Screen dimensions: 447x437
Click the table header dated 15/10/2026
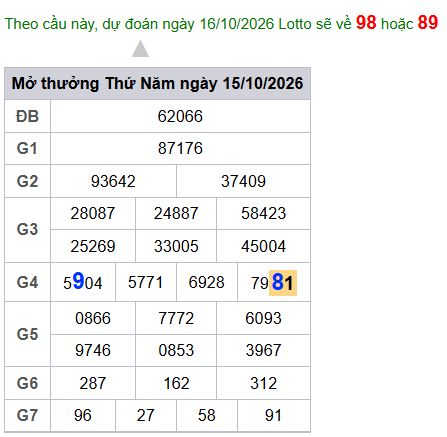[x=157, y=83]
